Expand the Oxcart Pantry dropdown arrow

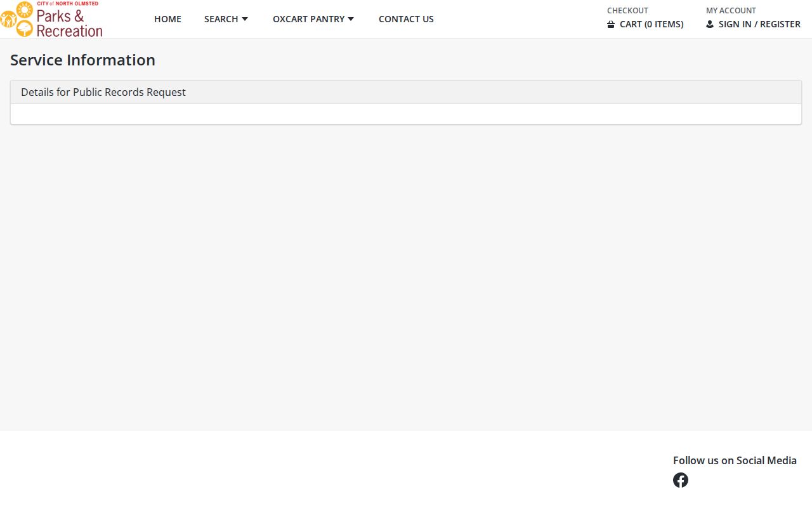[351, 19]
